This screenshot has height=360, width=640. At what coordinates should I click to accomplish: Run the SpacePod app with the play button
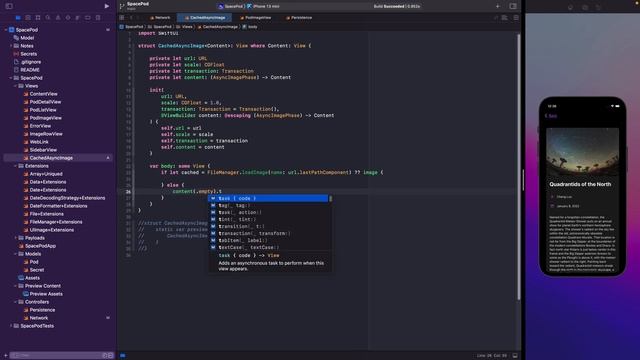tap(107, 6)
